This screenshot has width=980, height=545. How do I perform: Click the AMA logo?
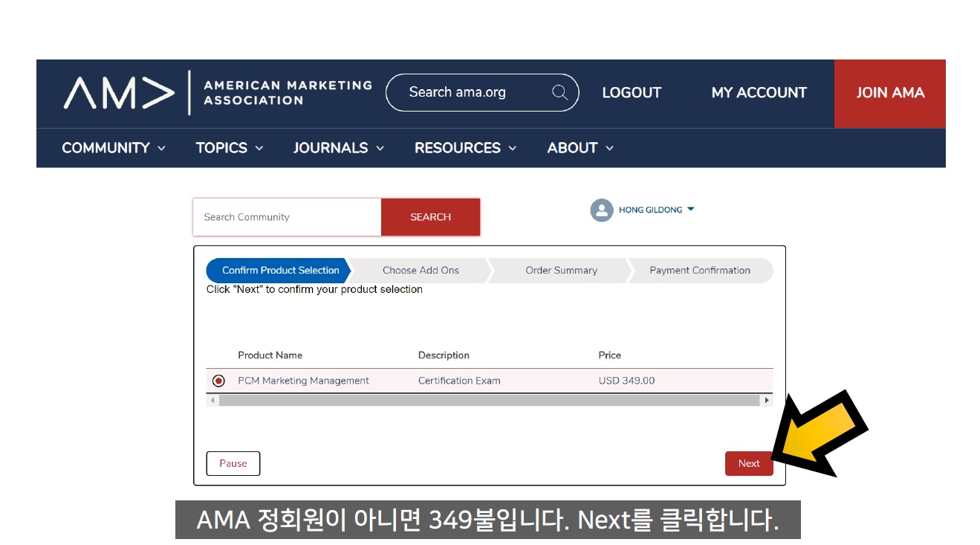119,93
